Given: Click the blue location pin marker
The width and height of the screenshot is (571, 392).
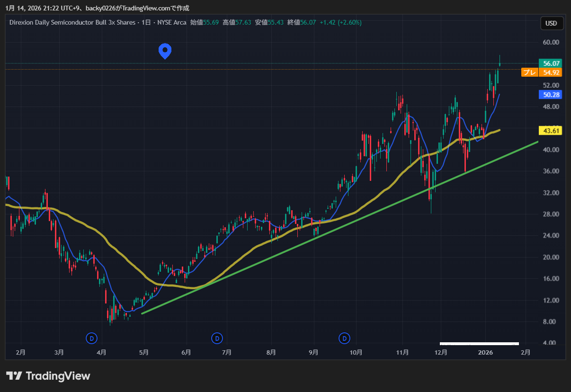Looking at the screenshot, I should tap(165, 50).
